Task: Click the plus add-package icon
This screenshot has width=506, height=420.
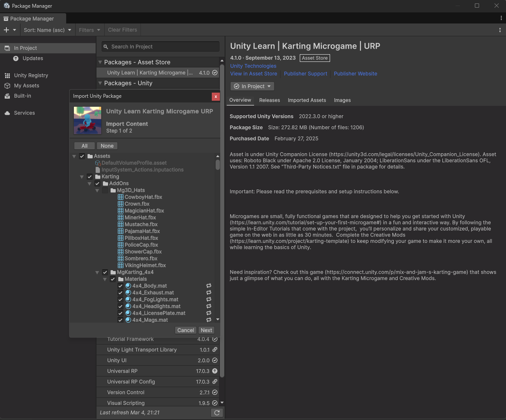Action: (6, 30)
